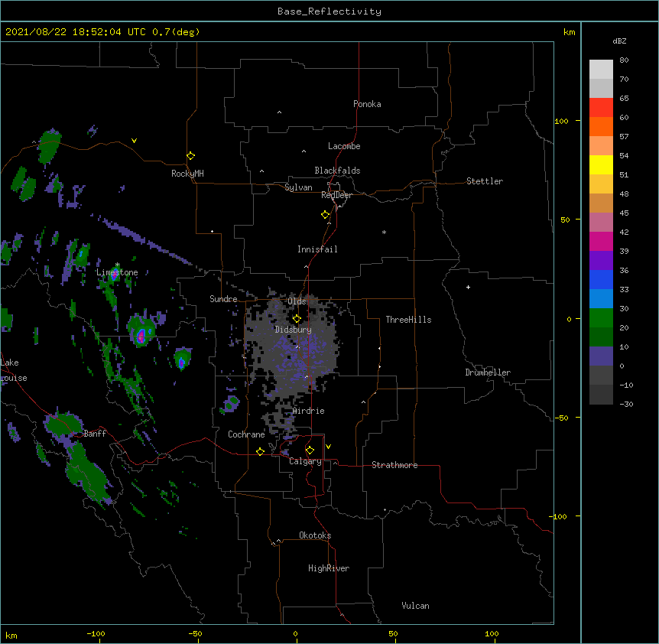
Task: Click the Blackfalds city label
Action: (x=337, y=171)
